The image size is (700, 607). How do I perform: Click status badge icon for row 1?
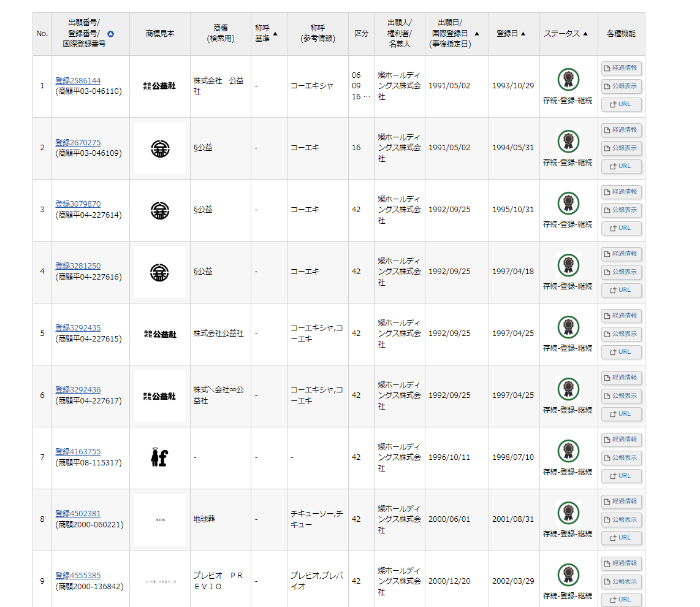568,79
